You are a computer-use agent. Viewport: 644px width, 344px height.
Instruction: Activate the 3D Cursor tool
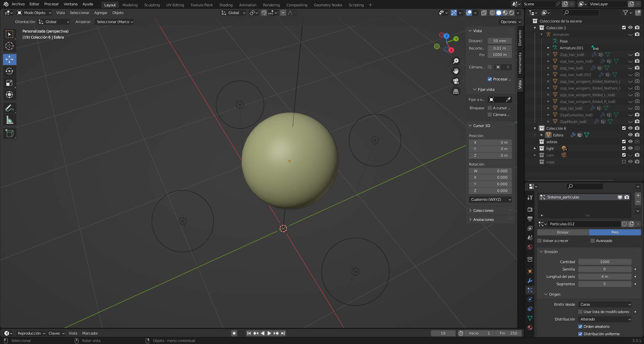coord(9,46)
